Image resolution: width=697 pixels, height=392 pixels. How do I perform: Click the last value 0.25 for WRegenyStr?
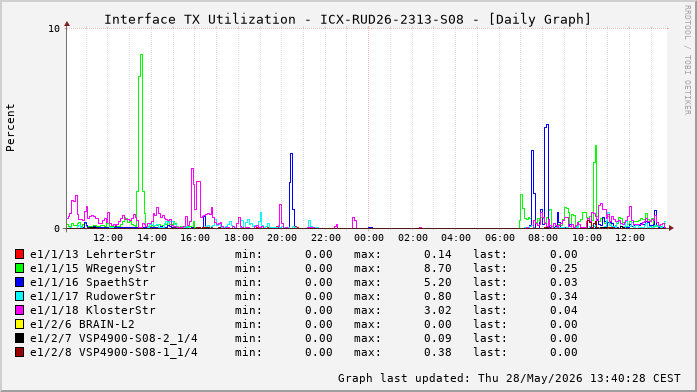click(564, 268)
